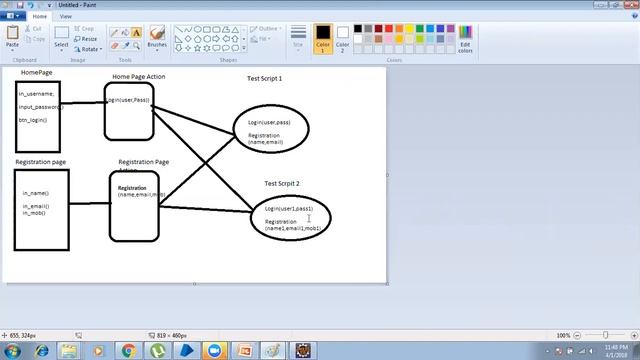Click the zoom in plus button
The image size is (640, 360).
[x=634, y=335]
